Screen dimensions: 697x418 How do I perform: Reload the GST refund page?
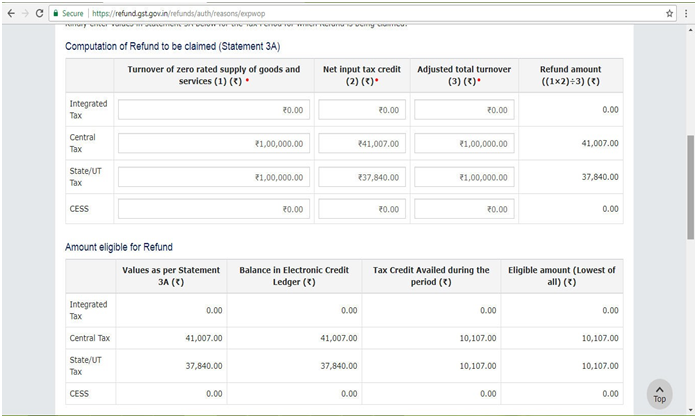pos(41,14)
